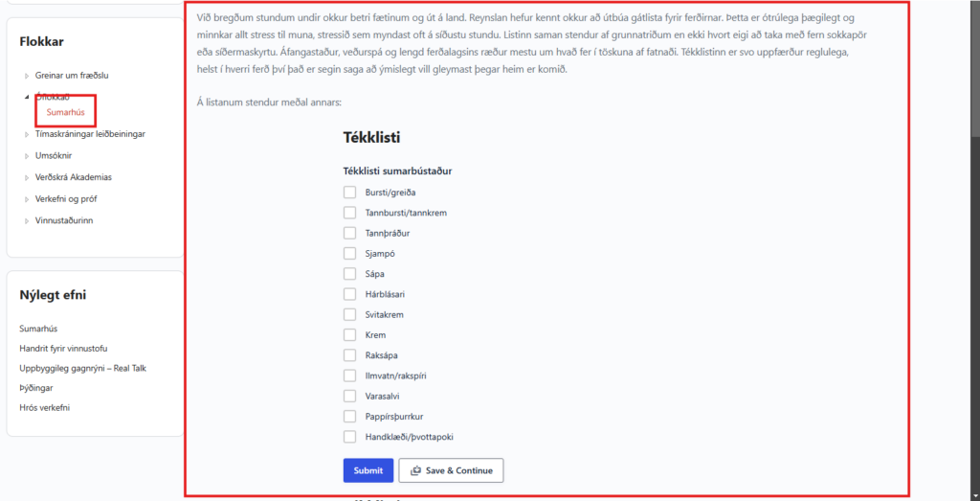Mark the Svitakrem checkbox
Image resolution: width=980 pixels, height=501 pixels.
[349, 314]
